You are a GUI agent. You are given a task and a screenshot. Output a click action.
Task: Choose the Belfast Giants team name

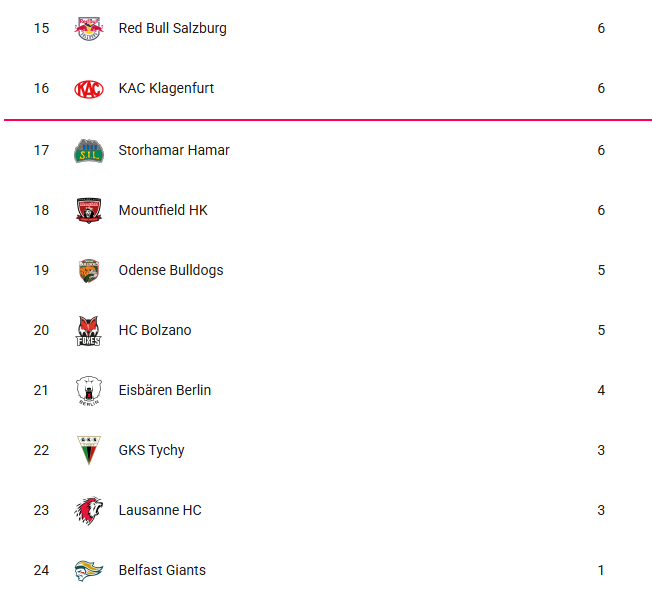(x=162, y=570)
